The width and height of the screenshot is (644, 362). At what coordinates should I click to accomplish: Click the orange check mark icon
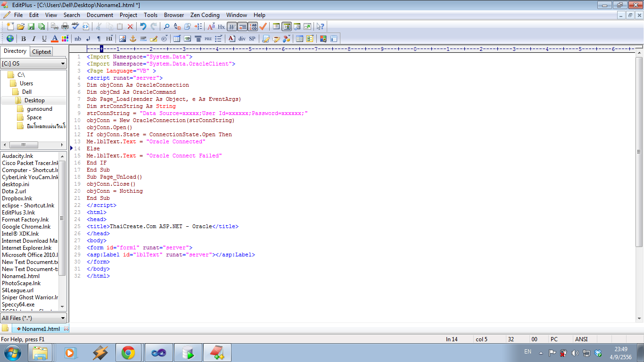263,26
